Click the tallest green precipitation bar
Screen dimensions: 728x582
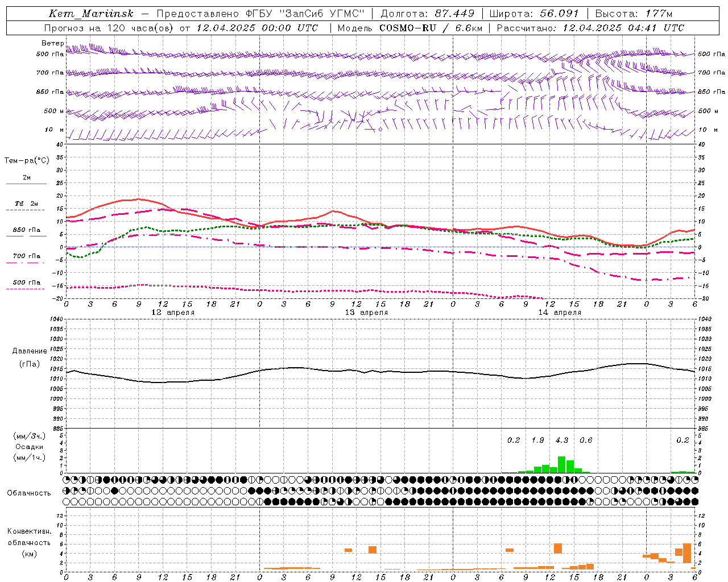point(561,465)
